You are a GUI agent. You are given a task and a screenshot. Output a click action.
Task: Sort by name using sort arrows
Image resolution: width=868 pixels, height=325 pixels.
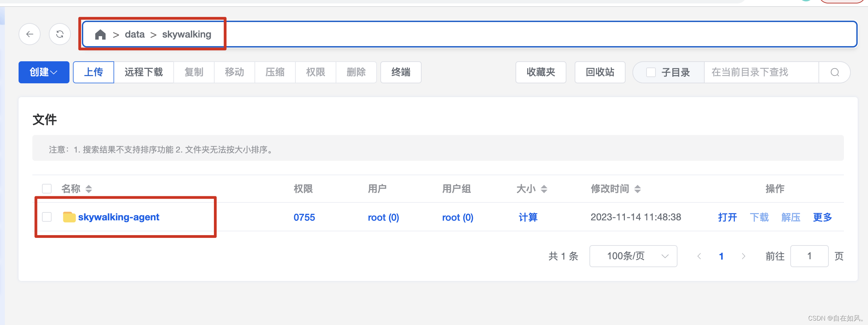click(x=89, y=189)
